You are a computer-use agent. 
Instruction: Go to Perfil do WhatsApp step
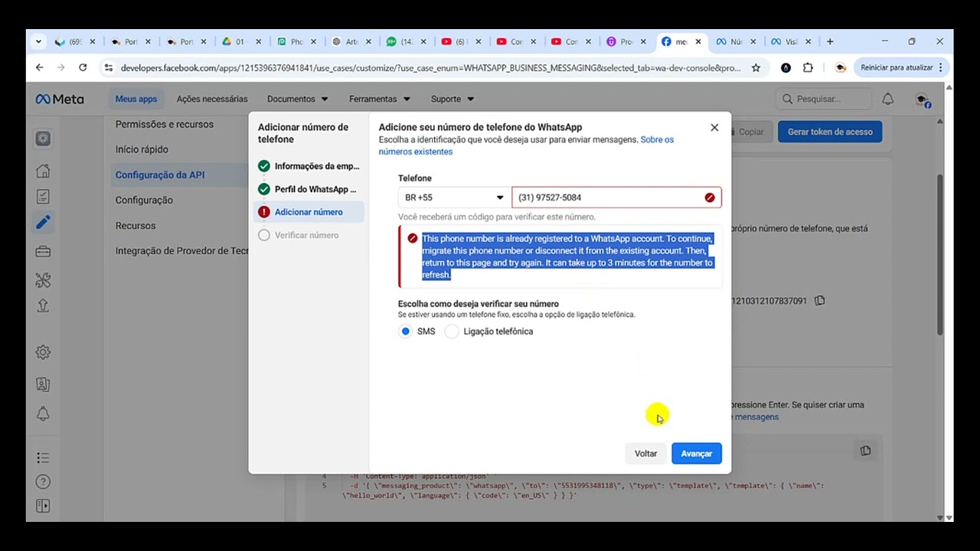[x=309, y=189]
